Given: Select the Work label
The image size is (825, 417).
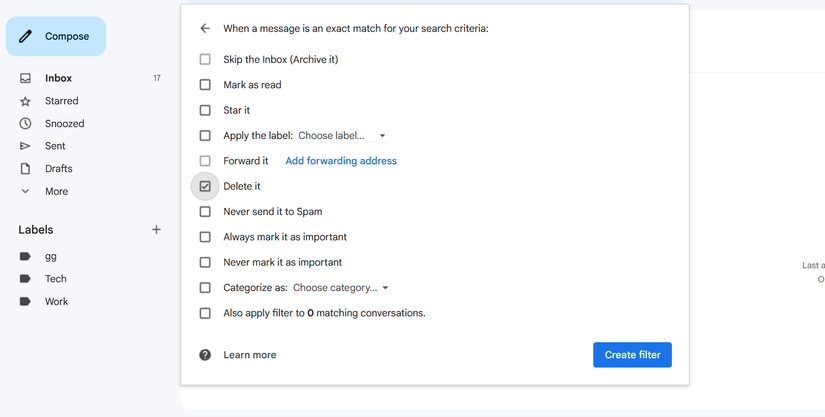Looking at the screenshot, I should 56,301.
